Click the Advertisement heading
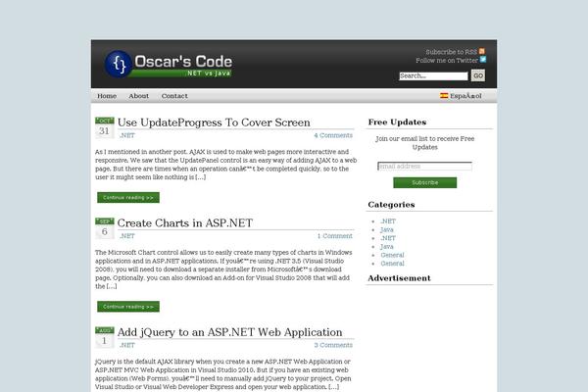The height and width of the screenshot is (392, 588). coord(399,278)
